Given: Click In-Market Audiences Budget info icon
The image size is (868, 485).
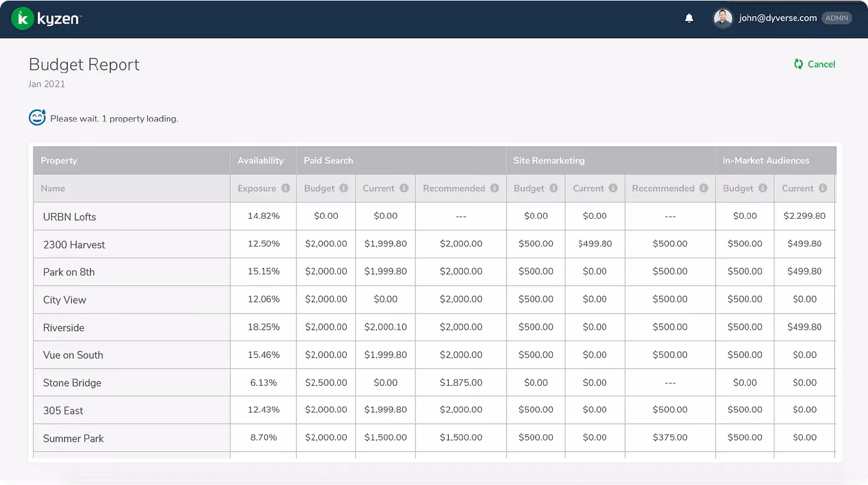Looking at the screenshot, I should (x=763, y=188).
